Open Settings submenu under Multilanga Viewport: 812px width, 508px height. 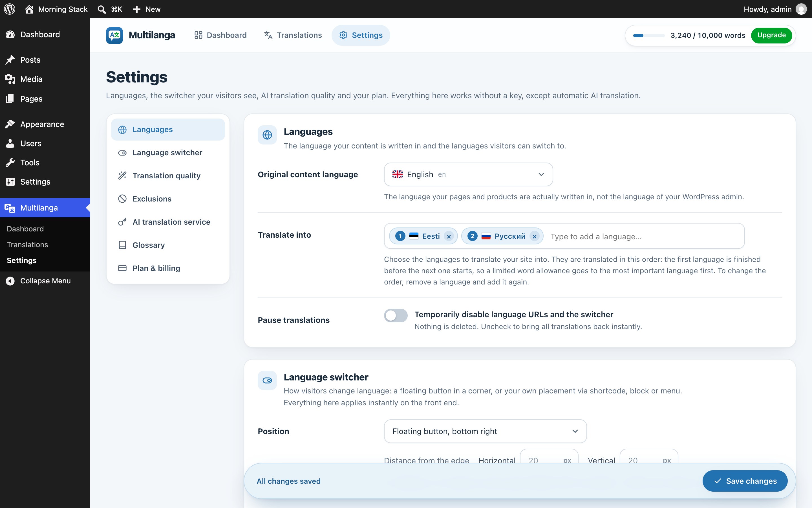[21, 260]
